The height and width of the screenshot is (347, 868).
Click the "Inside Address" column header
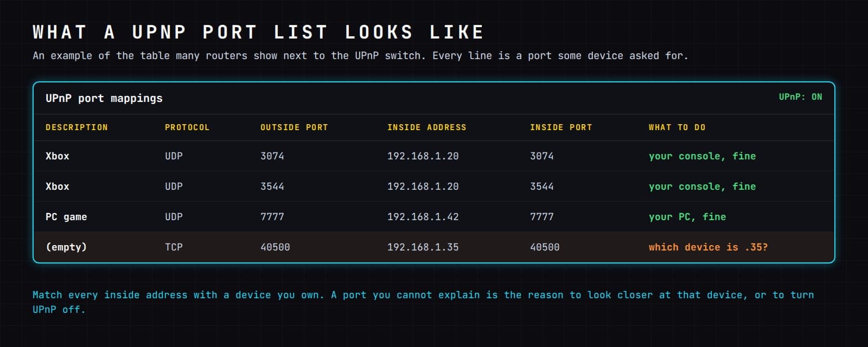[x=427, y=127]
